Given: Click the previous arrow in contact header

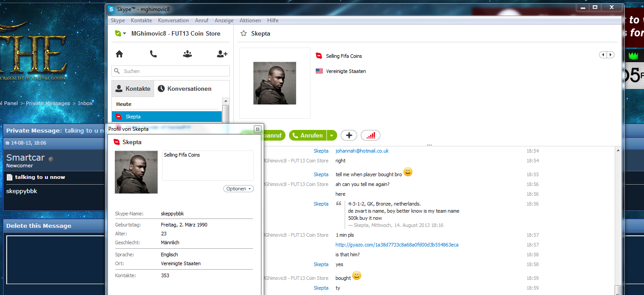Looking at the screenshot, I should [x=603, y=55].
